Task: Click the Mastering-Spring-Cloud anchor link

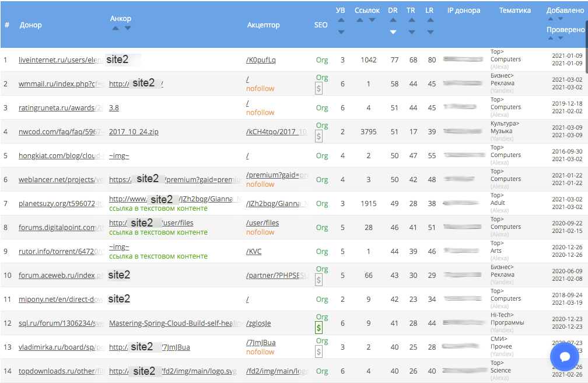Action: point(175,323)
